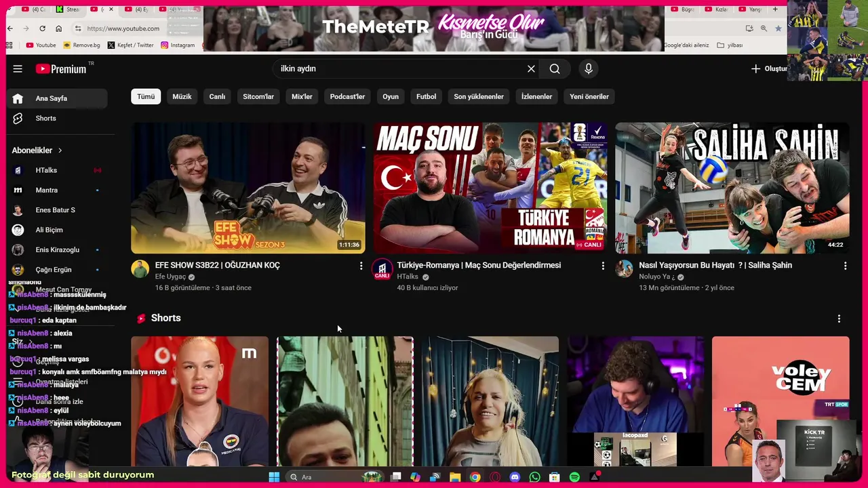Click the browser back arrow
Screen dimensions: 868x488
pos(9,28)
